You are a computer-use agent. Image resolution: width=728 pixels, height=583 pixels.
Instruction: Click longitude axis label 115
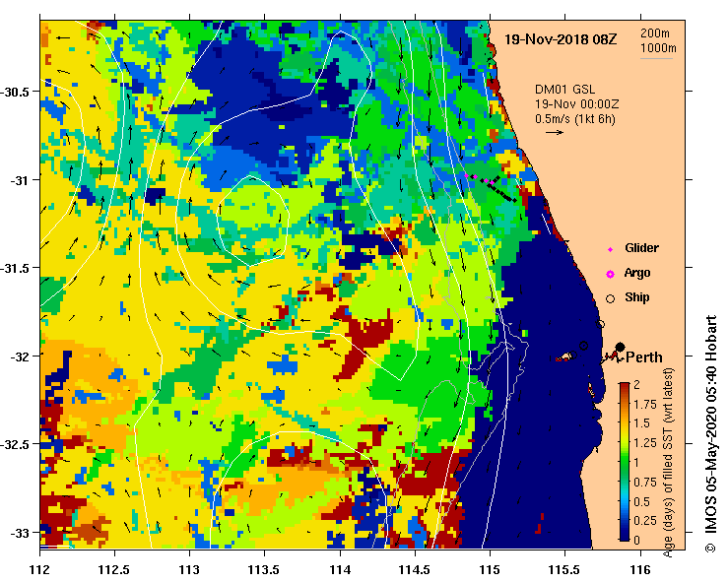[x=490, y=570]
